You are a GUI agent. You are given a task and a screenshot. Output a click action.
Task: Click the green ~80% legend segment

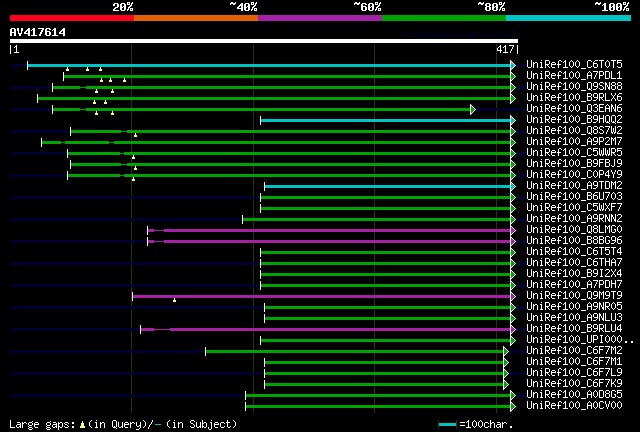tap(444, 18)
